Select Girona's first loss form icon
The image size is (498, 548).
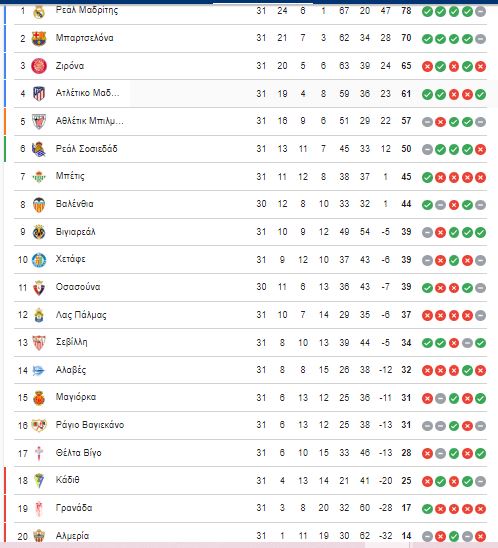(x=427, y=66)
